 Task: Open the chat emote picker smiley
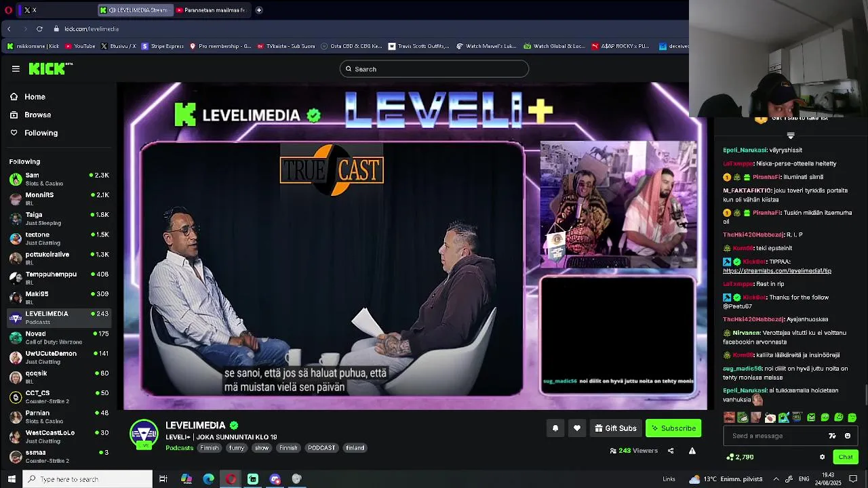point(848,436)
